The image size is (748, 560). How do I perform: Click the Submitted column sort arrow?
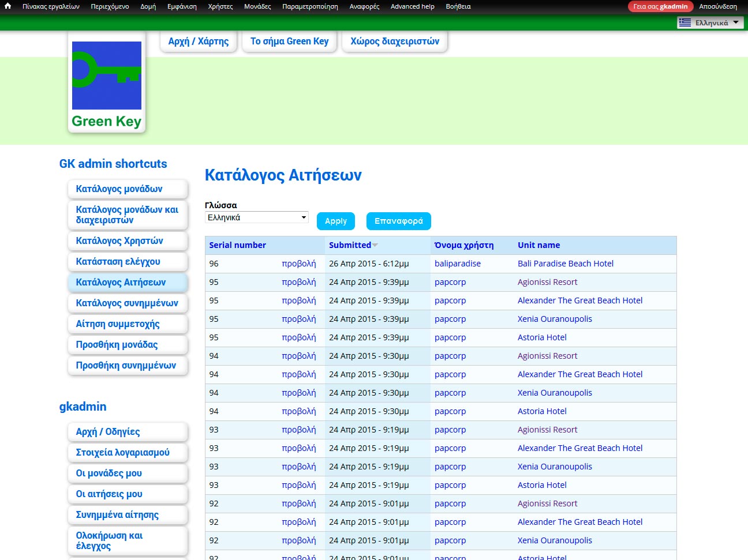(x=375, y=245)
